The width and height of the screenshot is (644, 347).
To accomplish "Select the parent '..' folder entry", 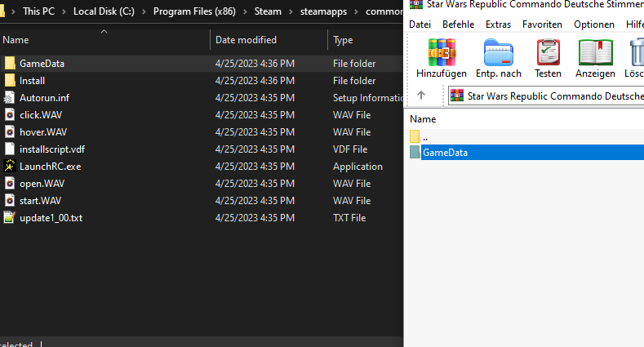I will pos(425,136).
